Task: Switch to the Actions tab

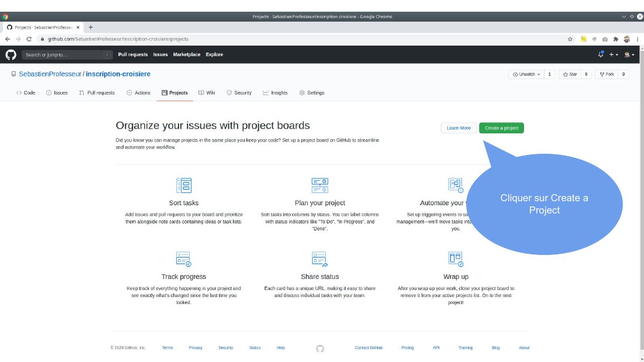Action: click(138, 93)
